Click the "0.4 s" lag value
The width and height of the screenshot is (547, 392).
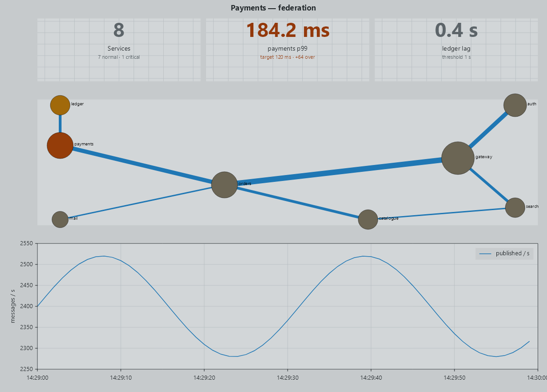pos(456,30)
